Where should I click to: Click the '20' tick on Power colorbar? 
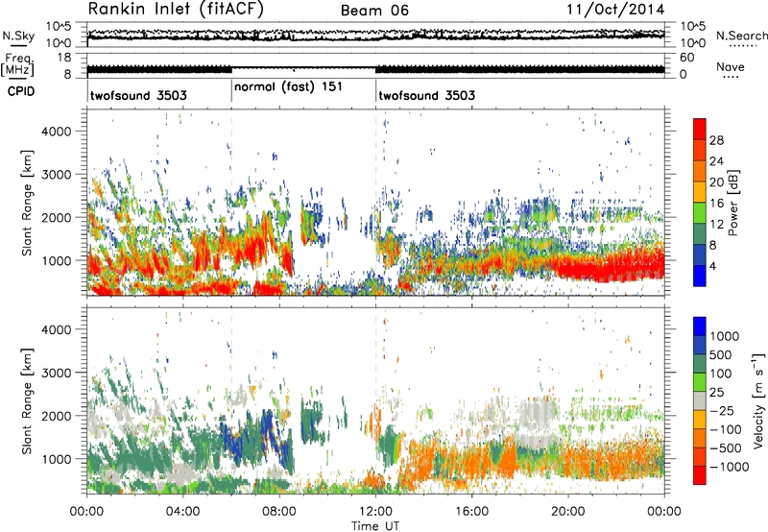tap(716, 182)
